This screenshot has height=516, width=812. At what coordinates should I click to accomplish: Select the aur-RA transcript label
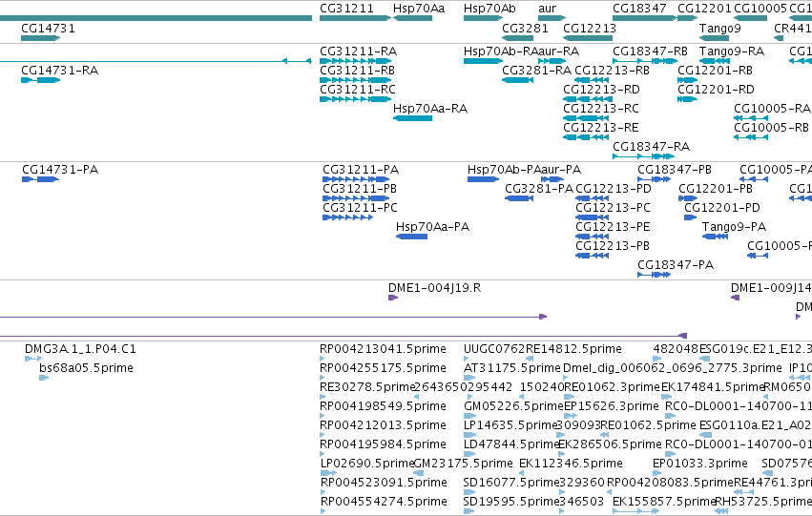[x=559, y=52]
